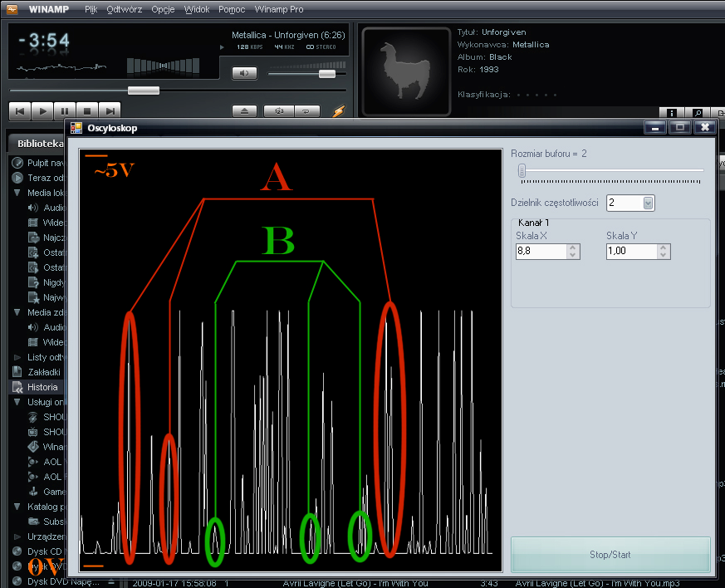Image resolution: width=725 pixels, height=588 pixels.
Task: Select Pulpit nav in the library tree
Action: pyautogui.click(x=38, y=163)
